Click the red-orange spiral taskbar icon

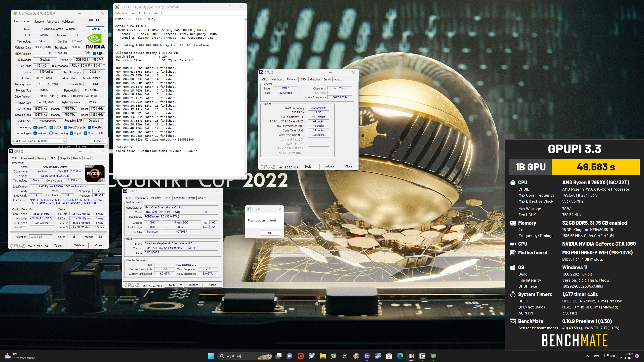[300, 356]
